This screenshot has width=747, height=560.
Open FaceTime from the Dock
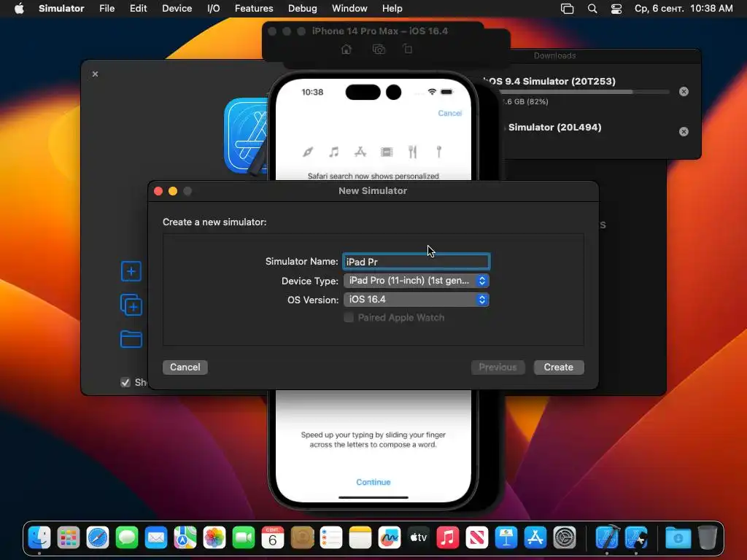(244, 538)
